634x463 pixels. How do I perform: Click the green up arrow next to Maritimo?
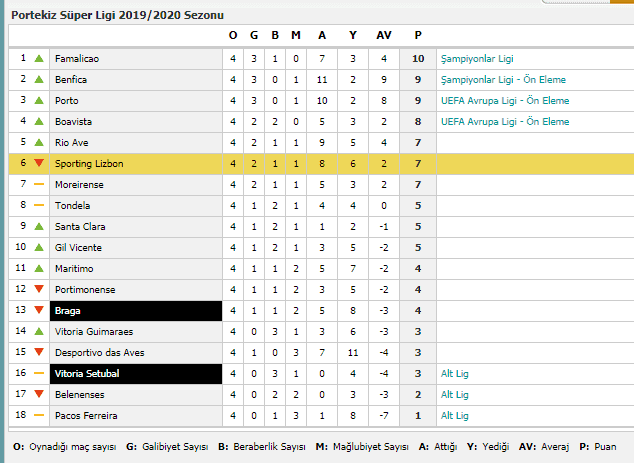(x=39, y=268)
